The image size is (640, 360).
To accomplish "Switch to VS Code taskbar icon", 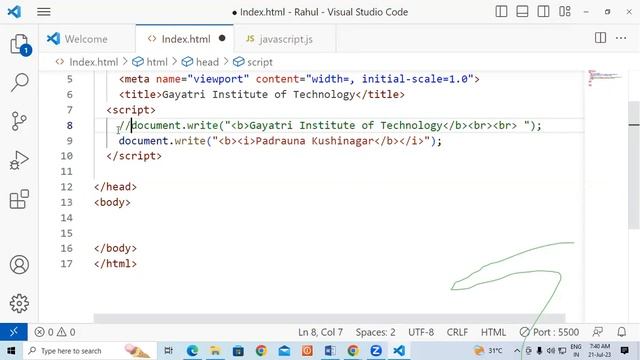I will click(399, 351).
